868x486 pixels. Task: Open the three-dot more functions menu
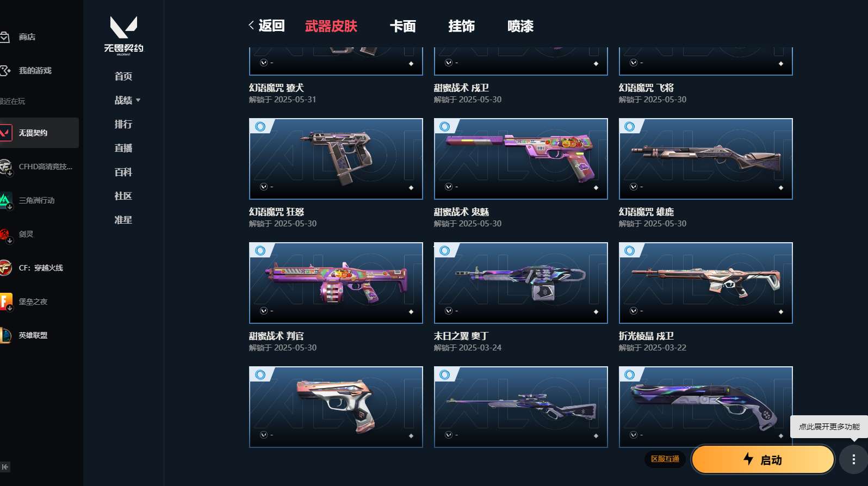pyautogui.click(x=853, y=459)
